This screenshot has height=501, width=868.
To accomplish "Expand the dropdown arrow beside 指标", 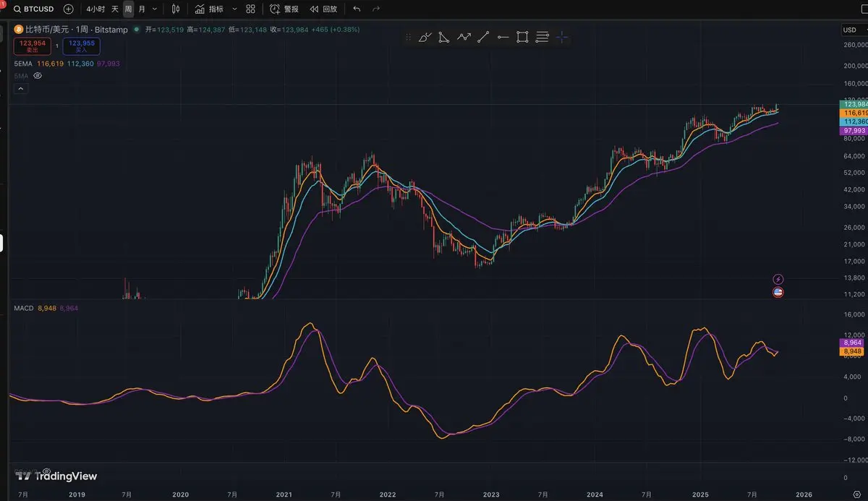I will [234, 9].
